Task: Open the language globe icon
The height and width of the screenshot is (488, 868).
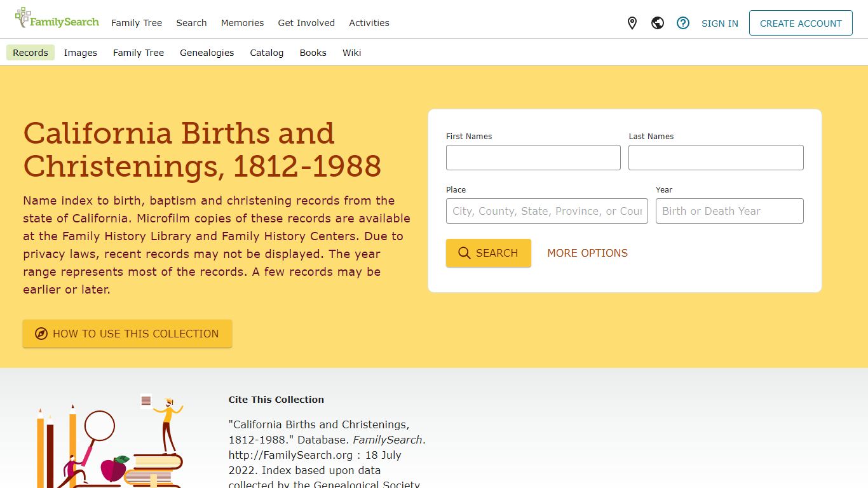Action: pyautogui.click(x=658, y=24)
